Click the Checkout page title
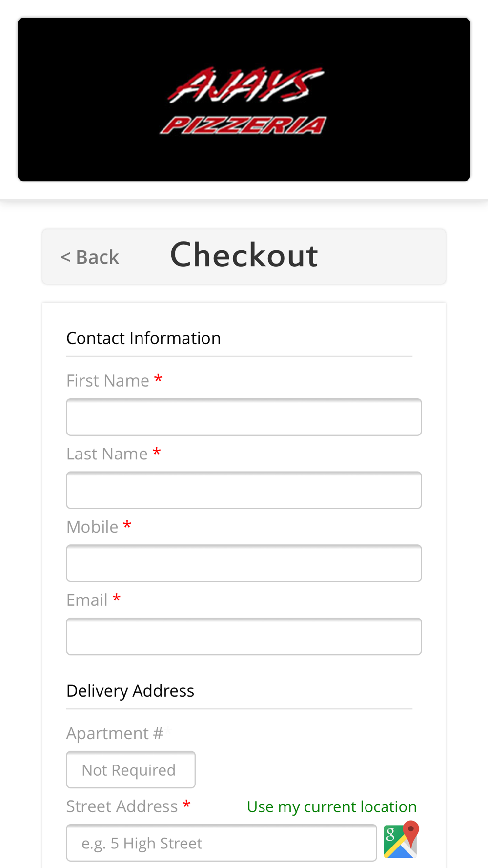 coord(244,255)
